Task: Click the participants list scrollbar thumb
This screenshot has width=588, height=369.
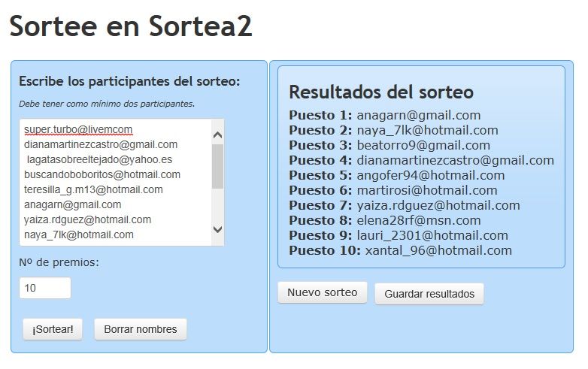Action: tap(217, 166)
